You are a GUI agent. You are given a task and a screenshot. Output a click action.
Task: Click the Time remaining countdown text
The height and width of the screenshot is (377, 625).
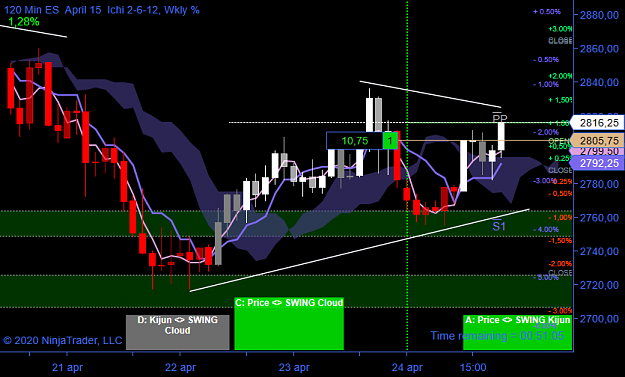tap(497, 336)
